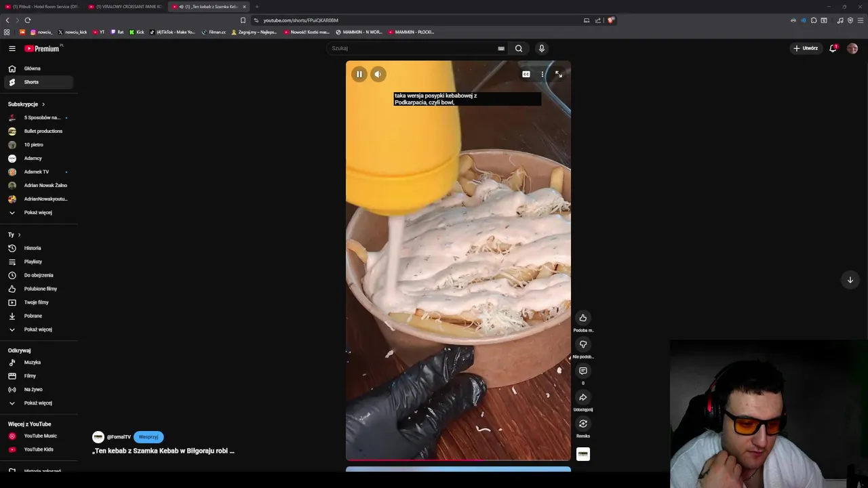
Task: Open notifications bell
Action: pyautogui.click(x=833, y=48)
